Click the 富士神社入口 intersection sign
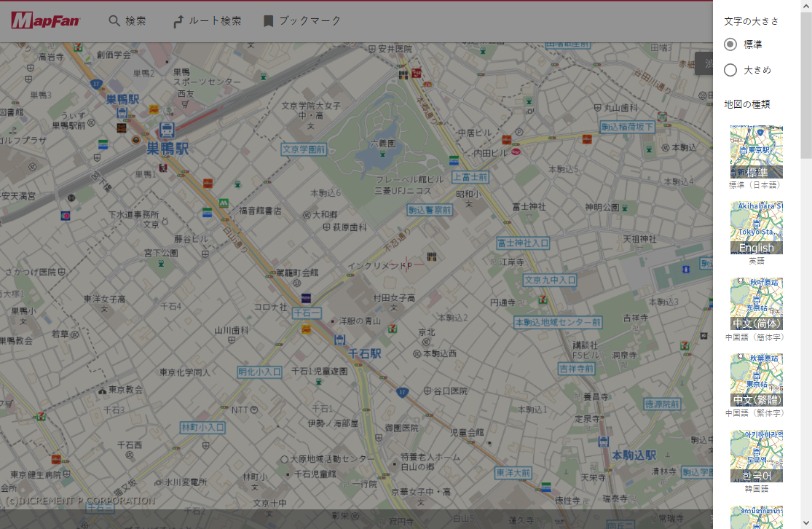This screenshot has height=529, width=812. coord(523,243)
